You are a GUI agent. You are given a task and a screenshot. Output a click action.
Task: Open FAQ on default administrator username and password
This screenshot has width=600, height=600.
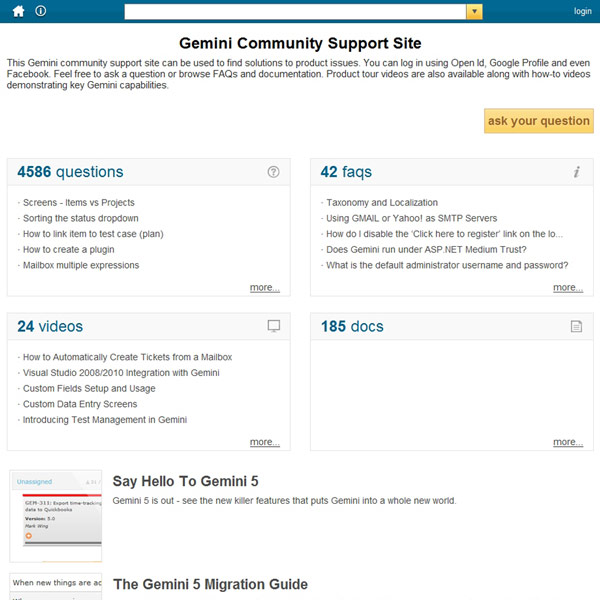click(x=447, y=265)
